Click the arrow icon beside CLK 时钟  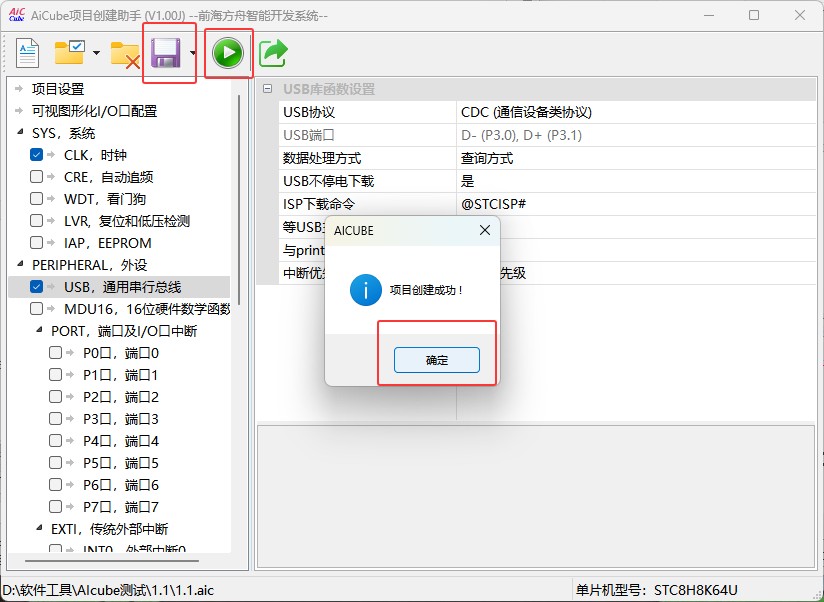click(x=51, y=155)
